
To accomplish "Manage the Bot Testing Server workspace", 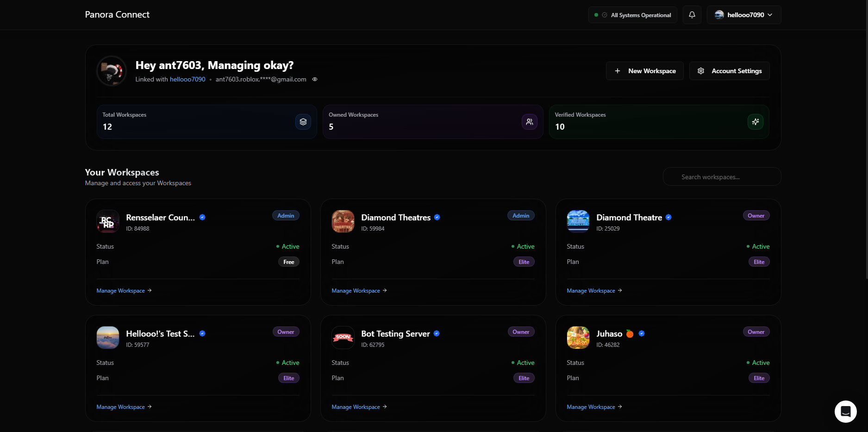I will 356,407.
